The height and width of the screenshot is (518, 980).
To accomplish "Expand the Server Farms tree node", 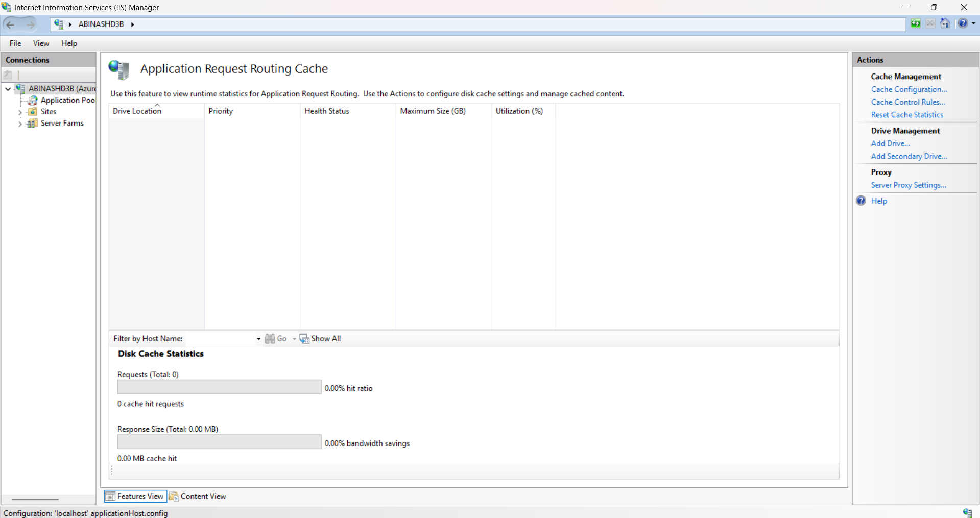I will tap(20, 124).
